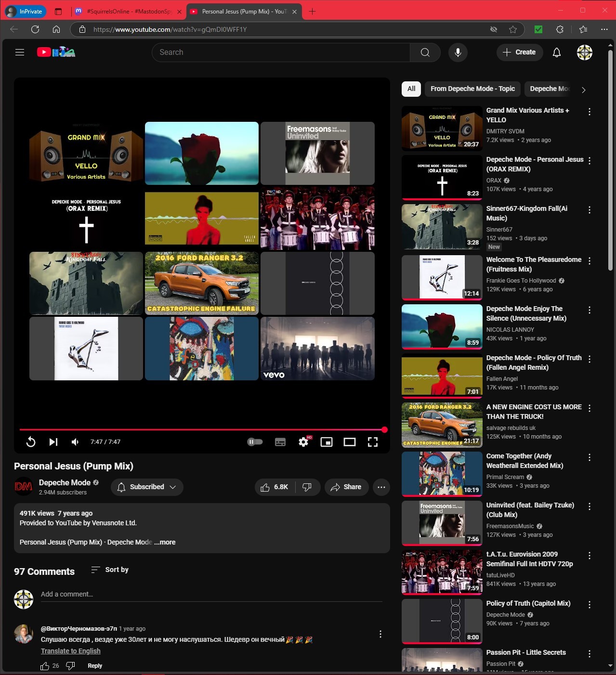This screenshot has width=616, height=675.
Task: Open more actions under the video
Action: tap(381, 487)
